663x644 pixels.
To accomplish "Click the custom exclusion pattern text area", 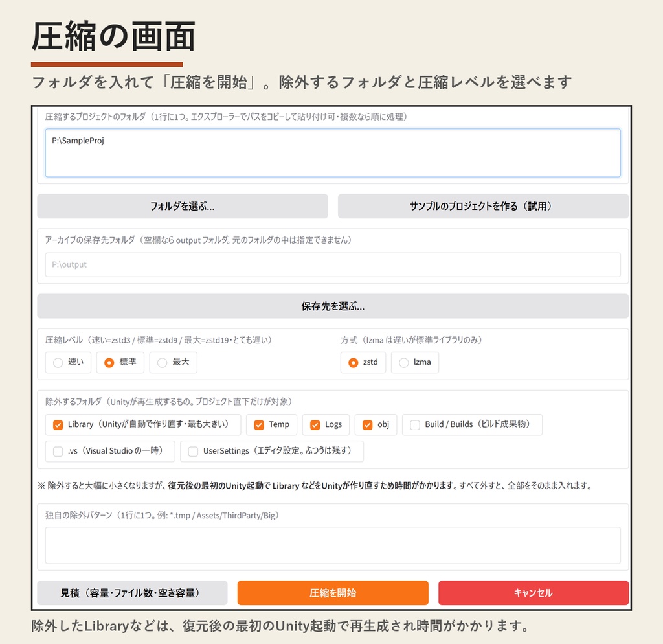I will tap(333, 546).
